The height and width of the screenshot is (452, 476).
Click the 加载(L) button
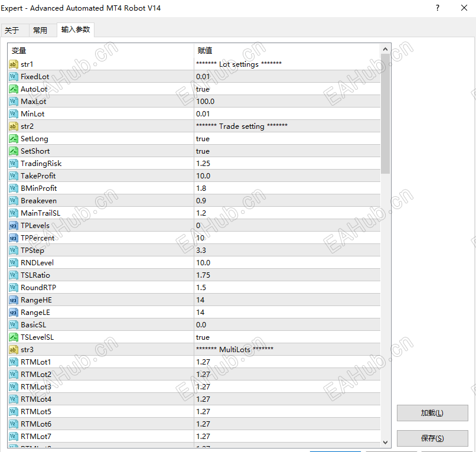[x=432, y=413]
